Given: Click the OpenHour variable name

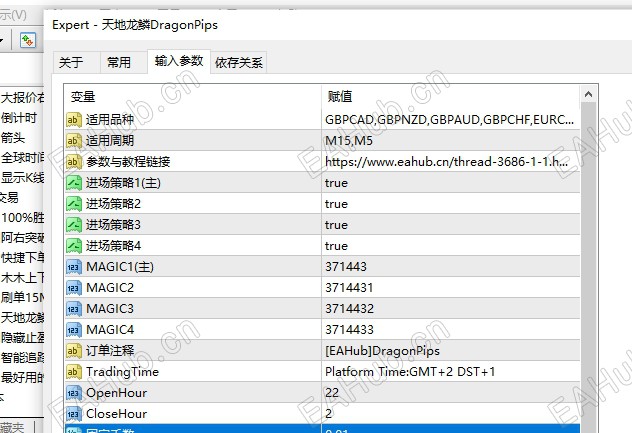Looking at the screenshot, I should pos(116,393).
